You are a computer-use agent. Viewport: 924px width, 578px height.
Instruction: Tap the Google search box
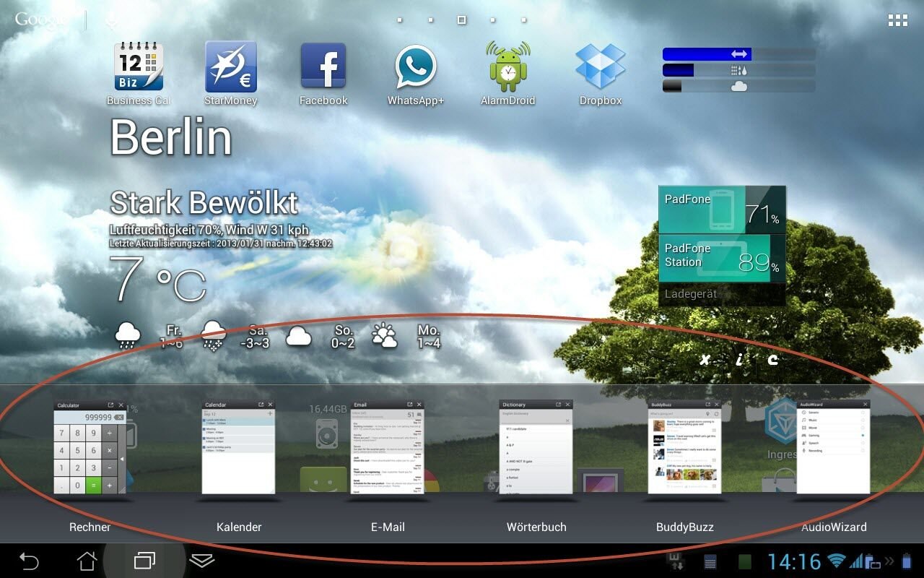point(43,20)
